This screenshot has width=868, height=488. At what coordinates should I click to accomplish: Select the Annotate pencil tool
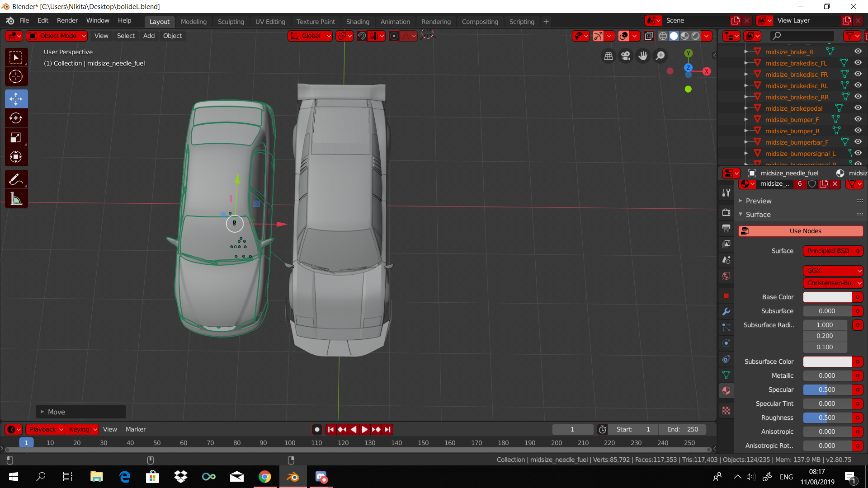pyautogui.click(x=16, y=179)
